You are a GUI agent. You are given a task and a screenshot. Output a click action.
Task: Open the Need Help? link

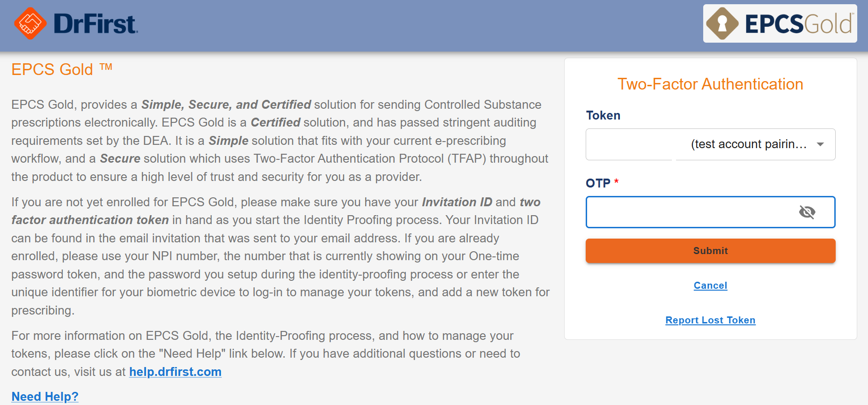tap(45, 397)
